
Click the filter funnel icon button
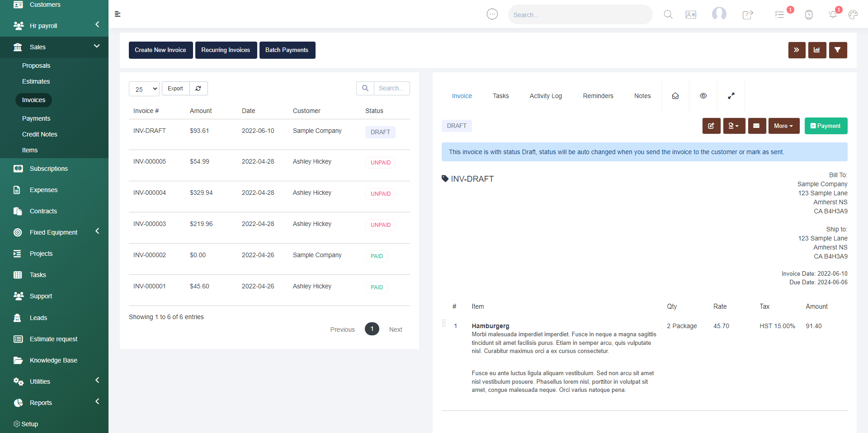coord(838,50)
